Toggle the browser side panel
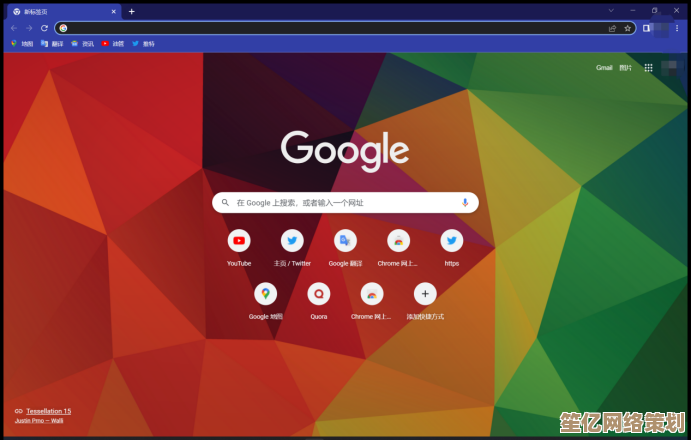 (x=647, y=28)
